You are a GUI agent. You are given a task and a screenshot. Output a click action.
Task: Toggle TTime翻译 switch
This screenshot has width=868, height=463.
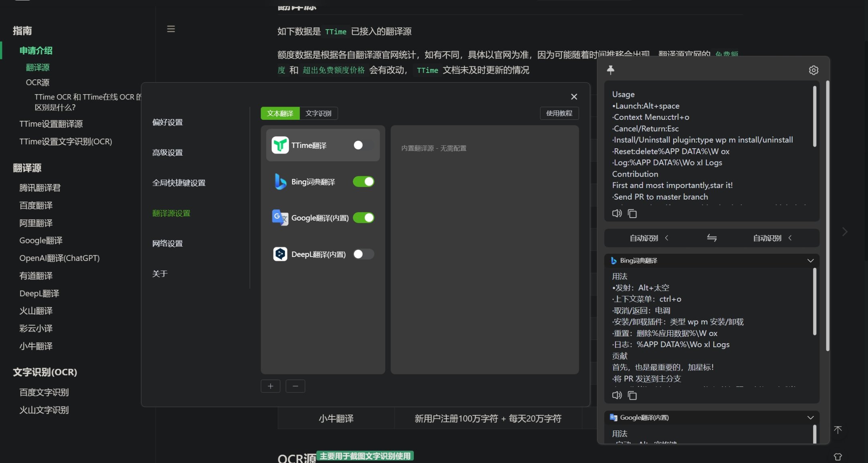click(363, 145)
